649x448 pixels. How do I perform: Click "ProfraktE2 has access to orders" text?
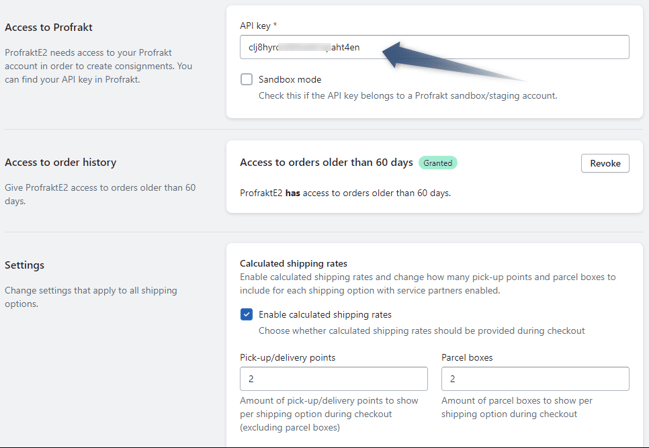click(x=345, y=193)
